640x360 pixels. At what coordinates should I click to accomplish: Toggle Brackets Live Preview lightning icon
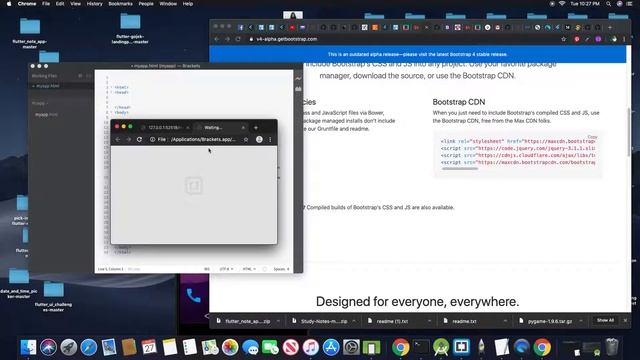pos(298,78)
